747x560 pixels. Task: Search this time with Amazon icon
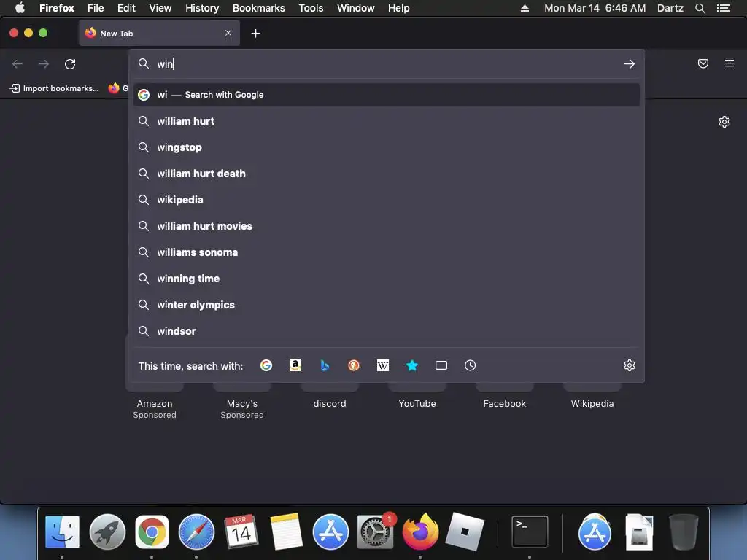tap(295, 365)
